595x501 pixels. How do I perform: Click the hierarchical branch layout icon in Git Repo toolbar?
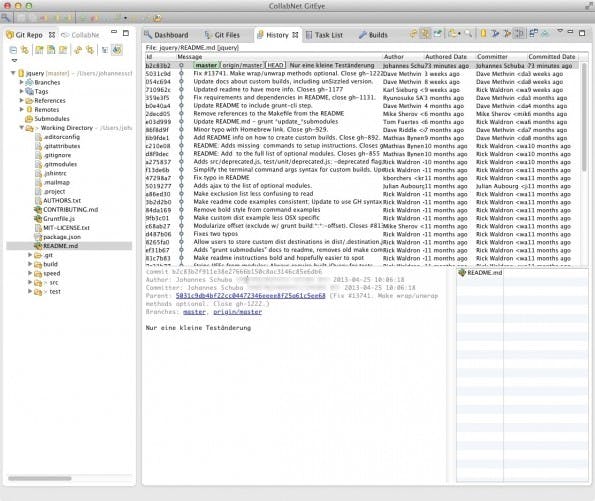105,50
